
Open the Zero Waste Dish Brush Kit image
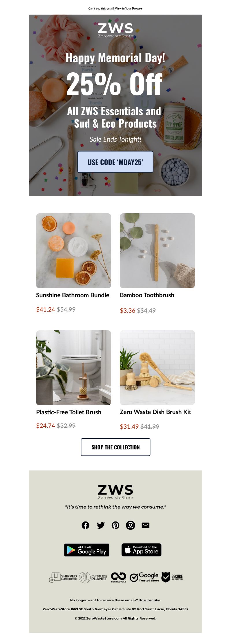pos(157,368)
